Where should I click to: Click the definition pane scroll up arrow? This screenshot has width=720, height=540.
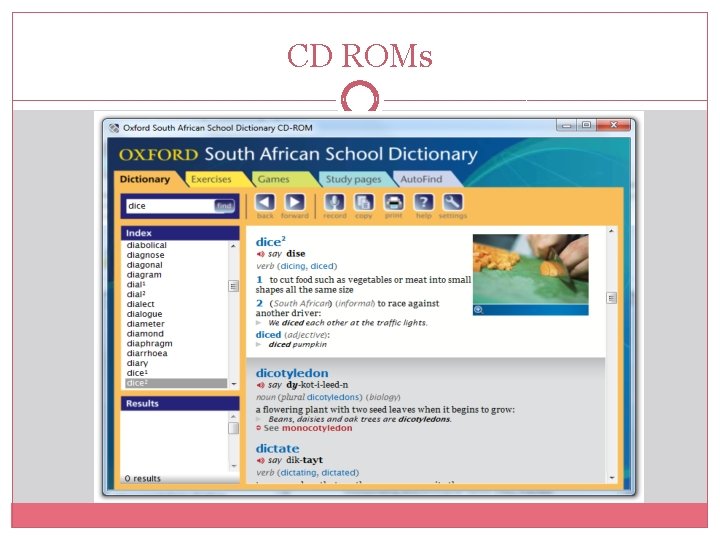pyautogui.click(x=611, y=231)
